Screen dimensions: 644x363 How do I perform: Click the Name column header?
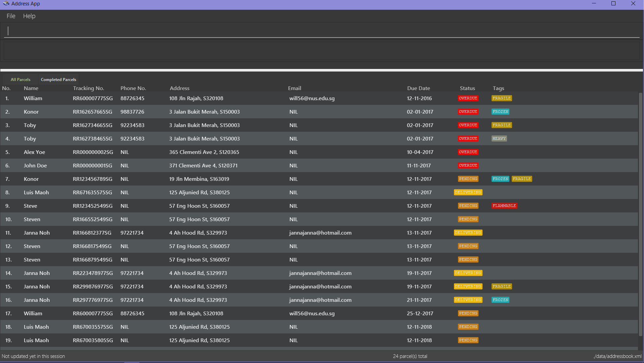[31, 88]
